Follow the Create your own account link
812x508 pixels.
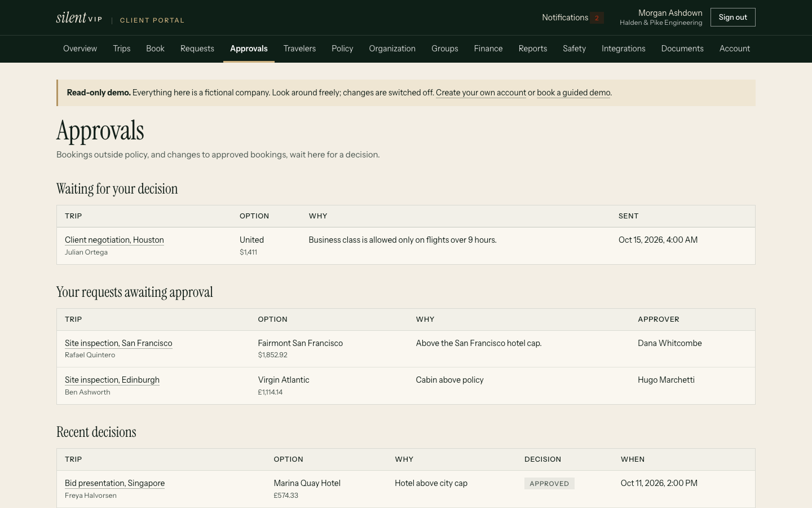point(480,93)
